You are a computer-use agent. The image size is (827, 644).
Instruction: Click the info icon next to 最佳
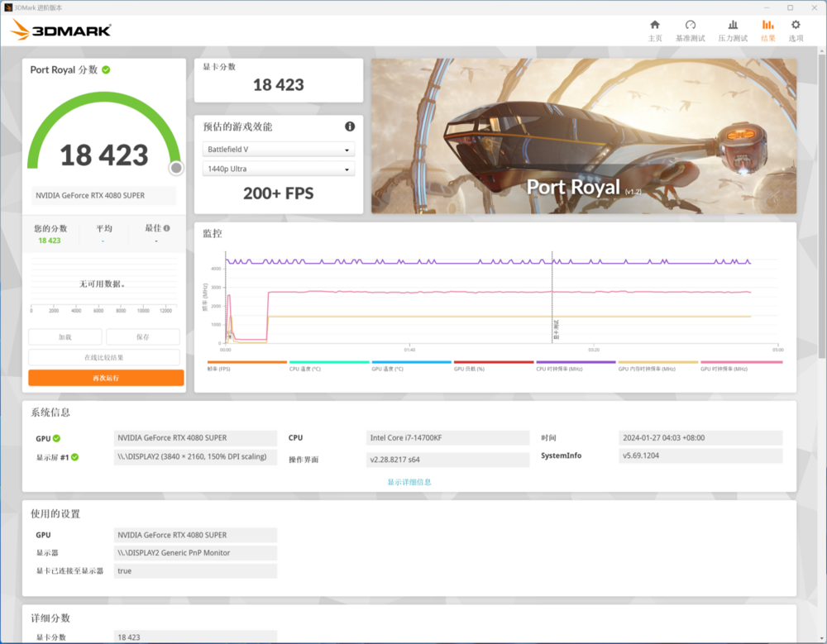166,228
